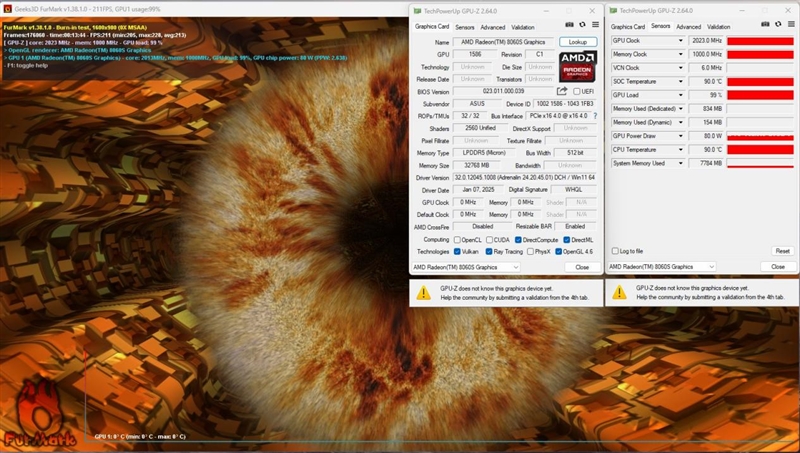
Task: Click the Bus Interface question mark icon
Action: [596, 116]
